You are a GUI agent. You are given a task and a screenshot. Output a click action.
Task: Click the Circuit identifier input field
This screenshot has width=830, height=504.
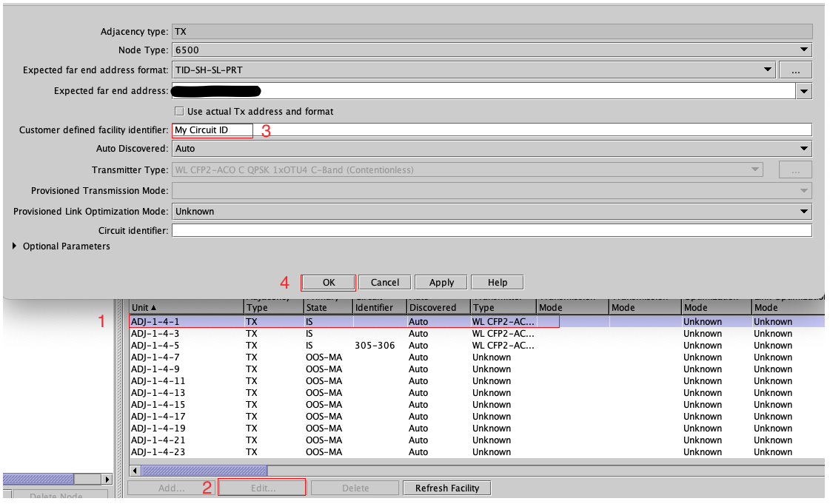pyautogui.click(x=492, y=231)
